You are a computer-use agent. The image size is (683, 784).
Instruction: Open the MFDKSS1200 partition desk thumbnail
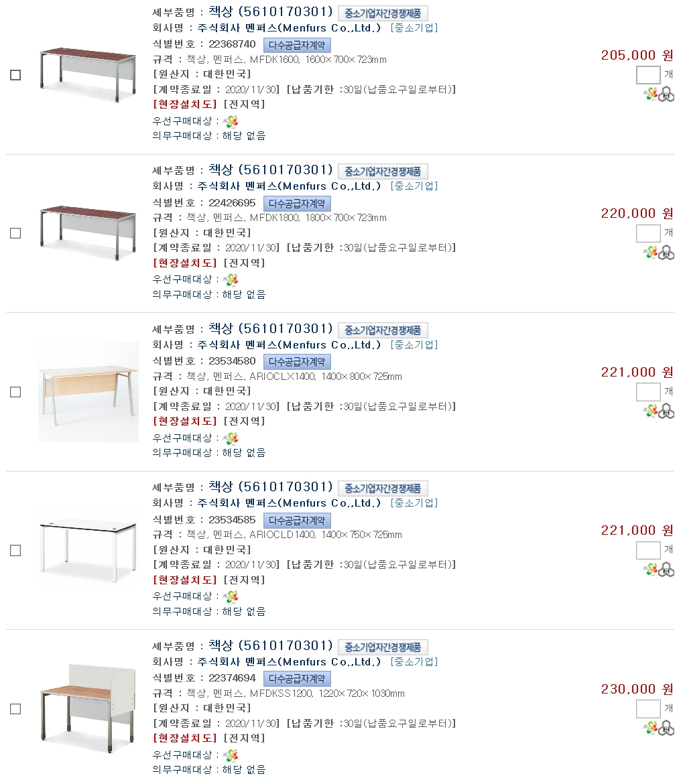point(88,709)
